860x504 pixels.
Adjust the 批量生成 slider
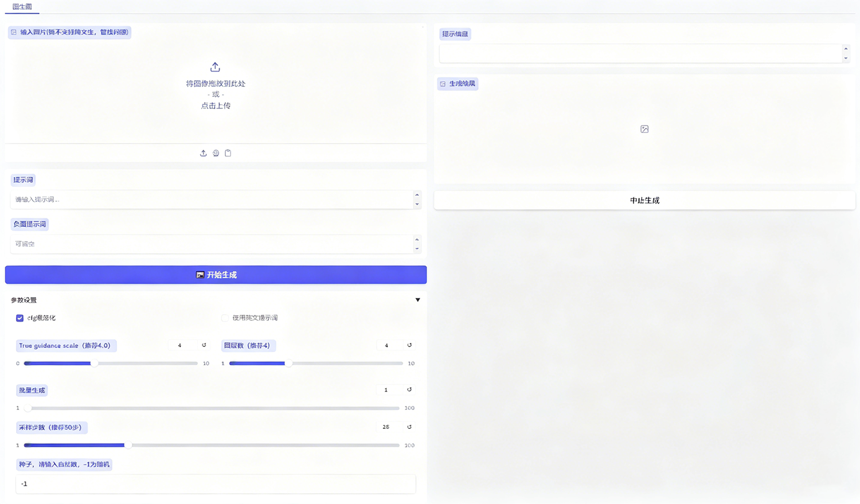pyautogui.click(x=212, y=408)
